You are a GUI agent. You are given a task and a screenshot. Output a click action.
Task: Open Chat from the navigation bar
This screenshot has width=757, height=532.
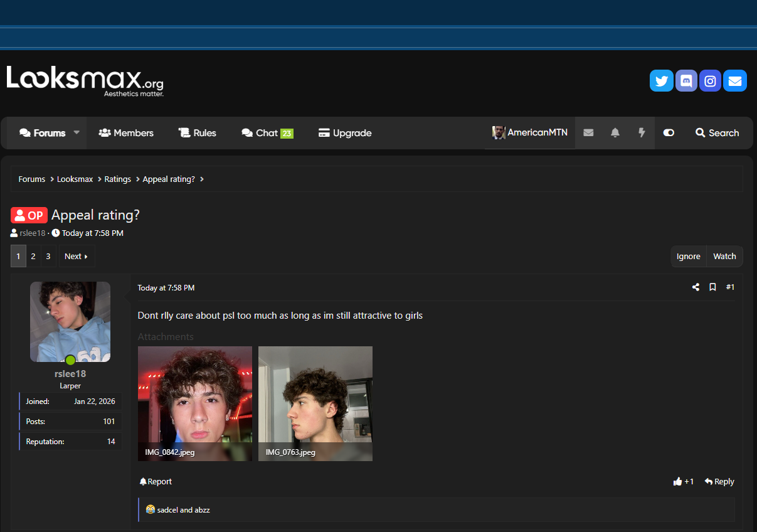[x=267, y=133]
